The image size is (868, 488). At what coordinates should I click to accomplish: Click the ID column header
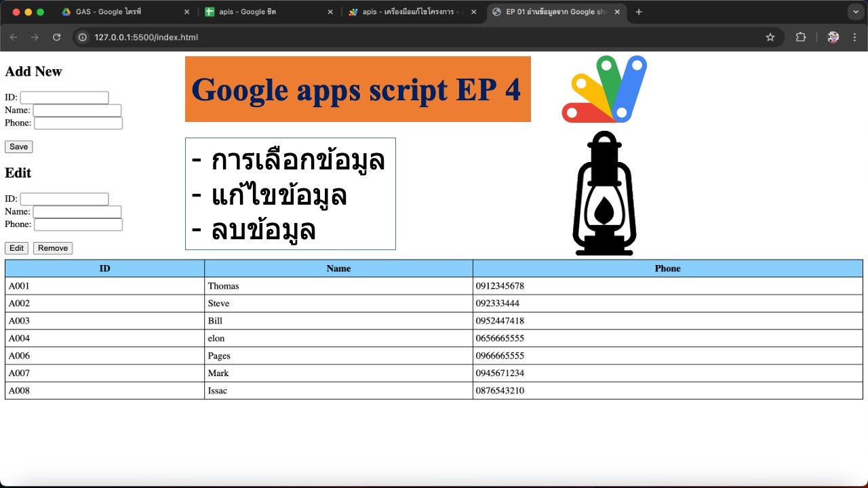click(x=104, y=268)
